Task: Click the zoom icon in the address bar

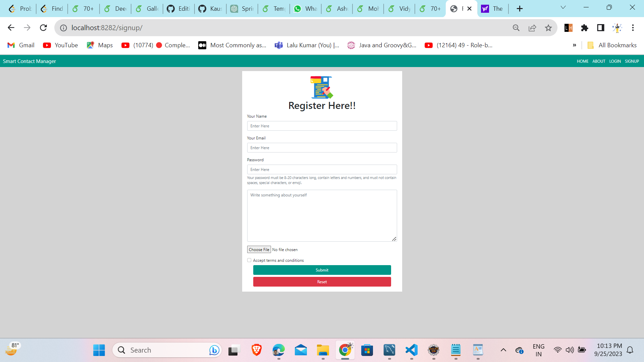Action: click(x=516, y=28)
